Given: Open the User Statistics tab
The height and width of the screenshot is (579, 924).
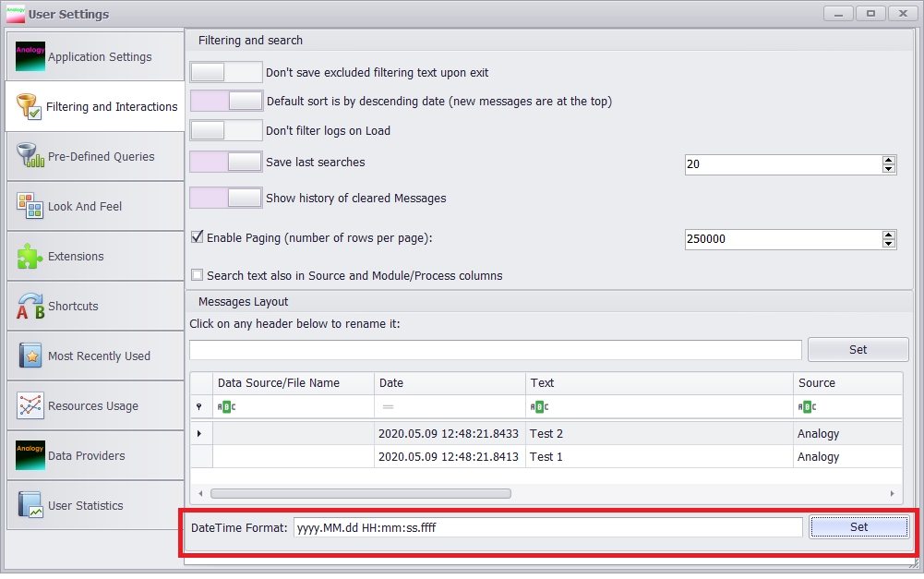Looking at the screenshot, I should point(92,505).
